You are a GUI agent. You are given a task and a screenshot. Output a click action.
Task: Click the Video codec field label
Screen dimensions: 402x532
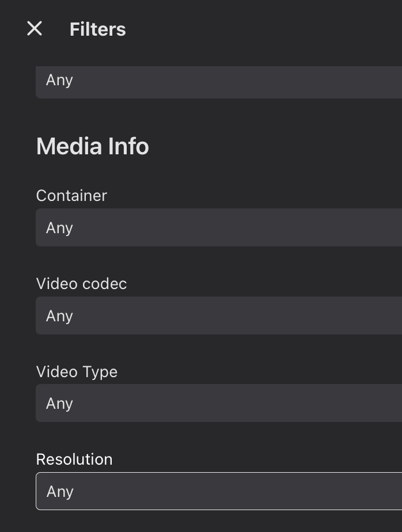click(81, 283)
